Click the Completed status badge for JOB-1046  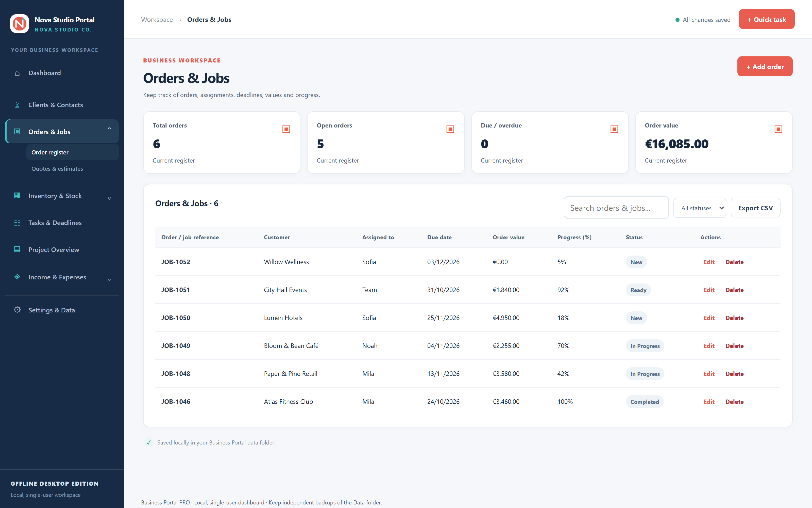tap(644, 402)
